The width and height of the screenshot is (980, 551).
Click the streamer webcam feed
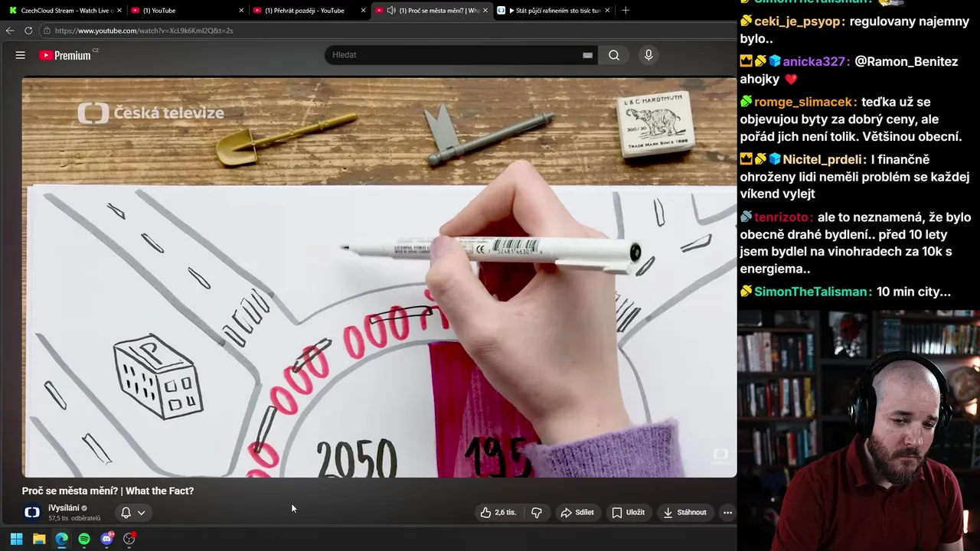pos(858,430)
